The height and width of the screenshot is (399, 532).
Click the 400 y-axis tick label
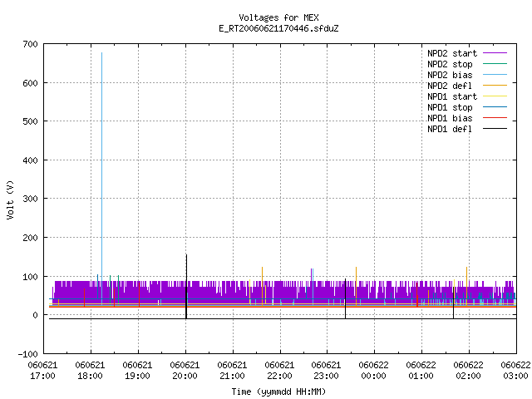30,160
